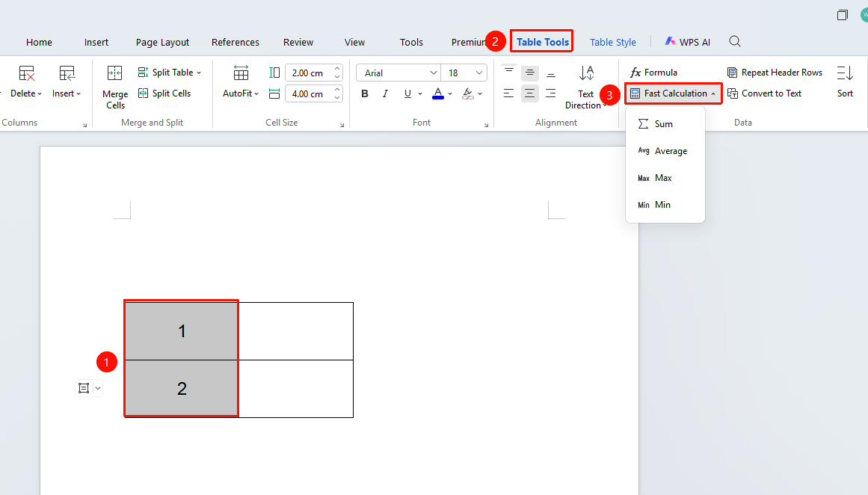Align text to the right
Screen dimensions: 868x495
coord(551,93)
